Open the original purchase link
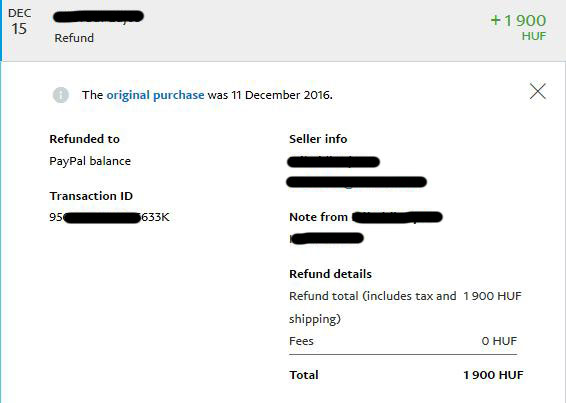The image size is (566, 403). [x=155, y=95]
